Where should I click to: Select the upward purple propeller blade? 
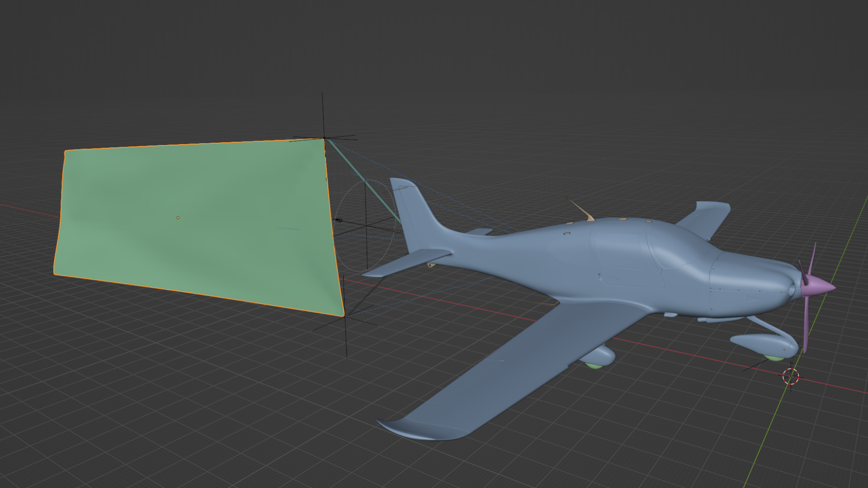(x=811, y=260)
